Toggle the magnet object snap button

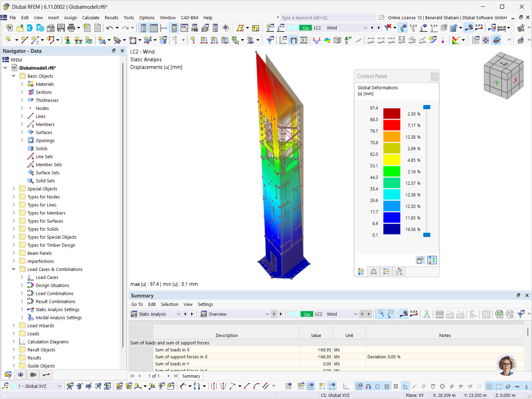click(x=368, y=386)
